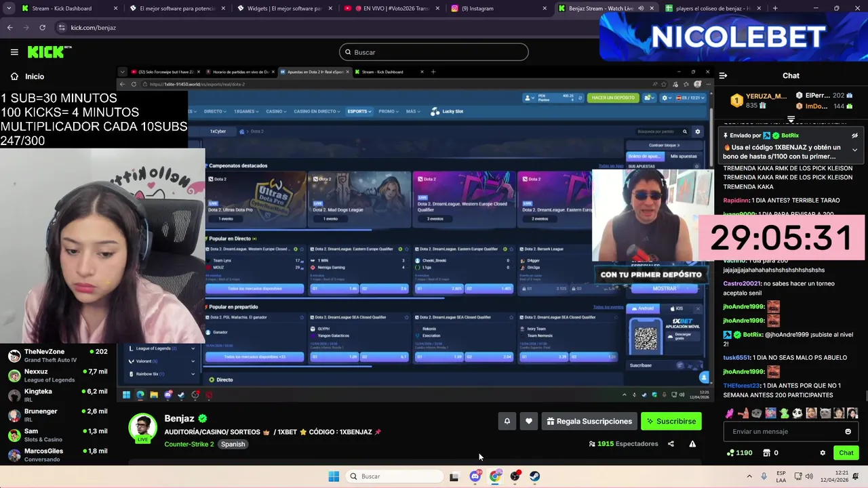
Task: Select top gifter YERUZA_M in leaderboard
Action: [758, 100]
